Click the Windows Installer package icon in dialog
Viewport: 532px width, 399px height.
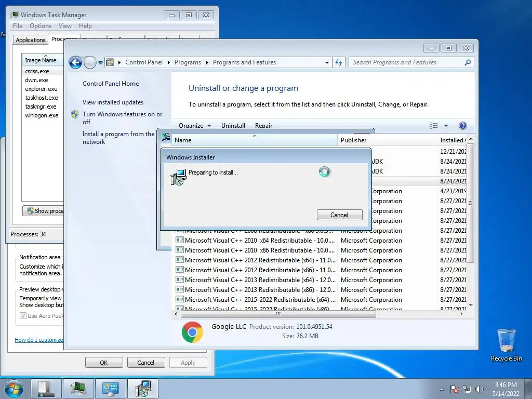179,177
